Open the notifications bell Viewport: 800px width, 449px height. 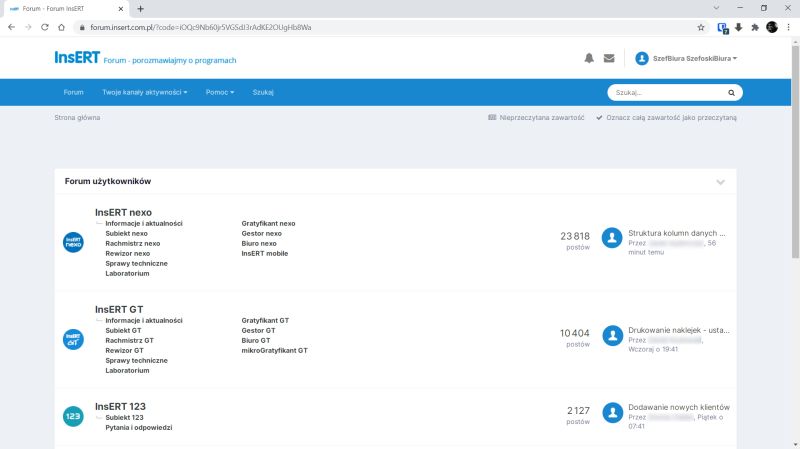click(589, 58)
